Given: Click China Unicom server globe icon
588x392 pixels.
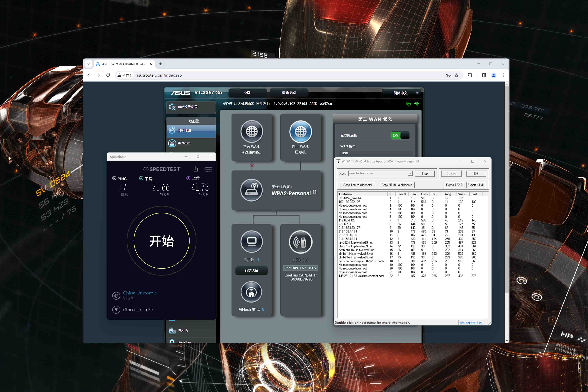Looking at the screenshot, I should 116,296.
